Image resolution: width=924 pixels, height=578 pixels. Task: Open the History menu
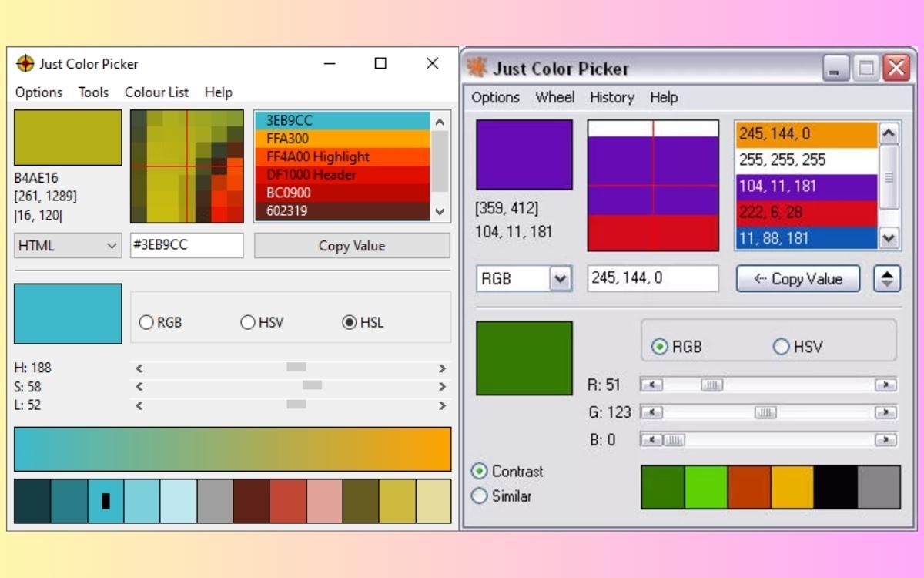(612, 97)
